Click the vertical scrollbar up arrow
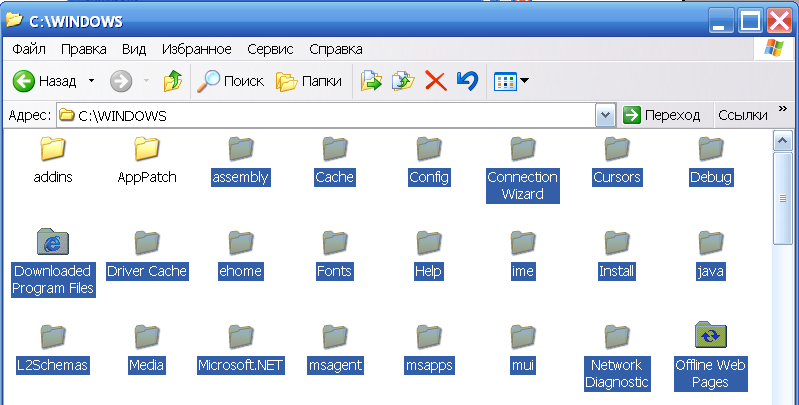This screenshot has width=799, height=405. (x=783, y=141)
